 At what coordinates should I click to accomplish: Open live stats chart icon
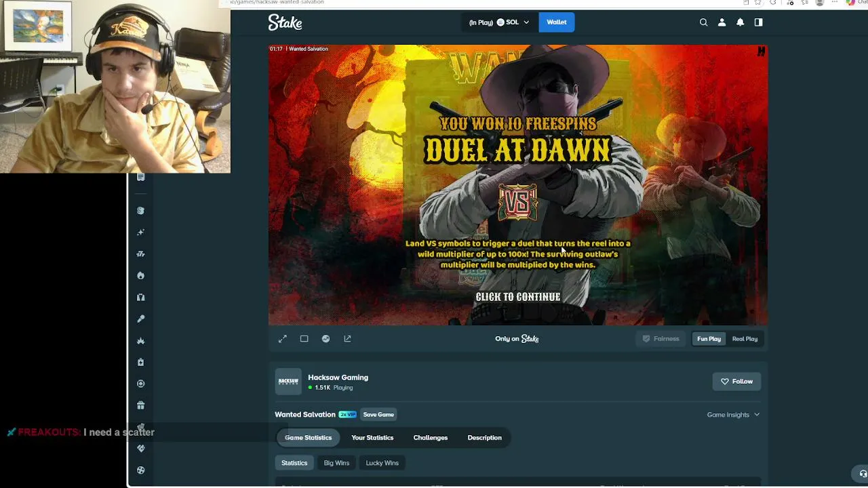click(326, 339)
